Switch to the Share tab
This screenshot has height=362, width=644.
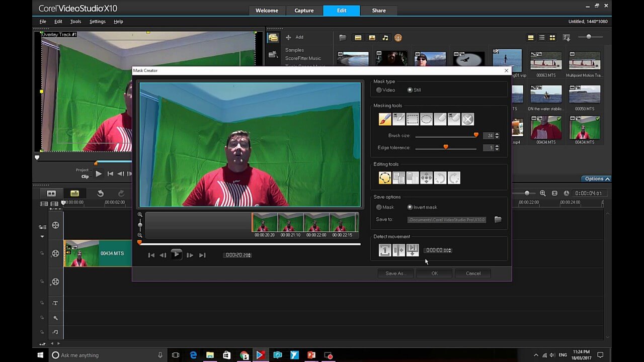click(x=379, y=11)
